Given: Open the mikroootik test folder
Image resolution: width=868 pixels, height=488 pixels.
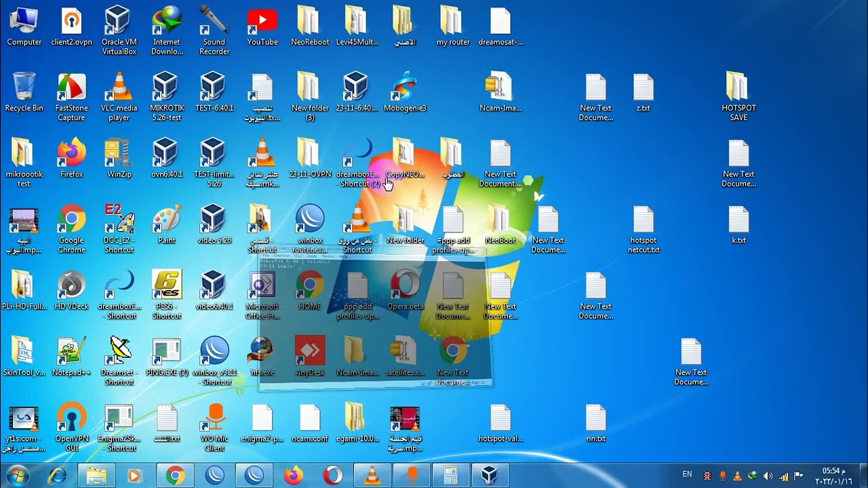Looking at the screenshot, I should [x=24, y=163].
